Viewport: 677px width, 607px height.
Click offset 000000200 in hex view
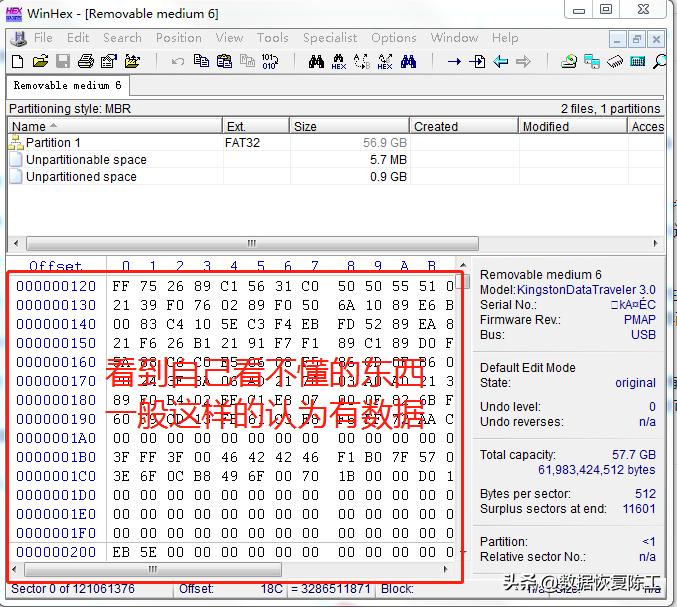pyautogui.click(x=56, y=552)
